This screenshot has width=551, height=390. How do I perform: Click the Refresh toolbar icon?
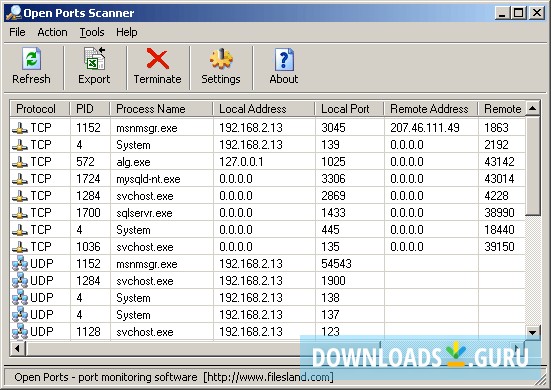(31, 59)
